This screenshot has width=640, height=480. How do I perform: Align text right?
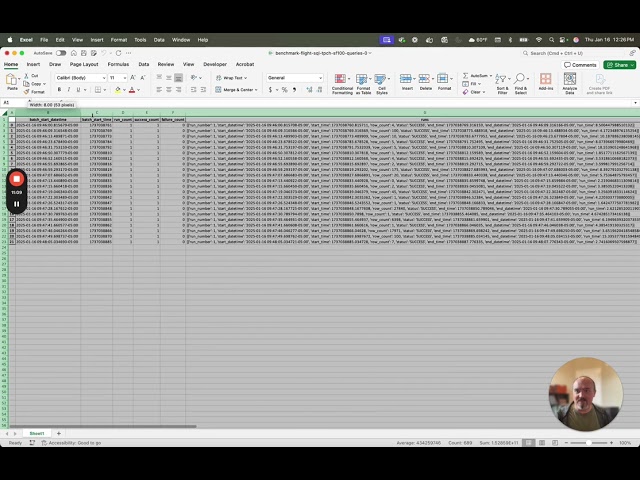click(178, 89)
